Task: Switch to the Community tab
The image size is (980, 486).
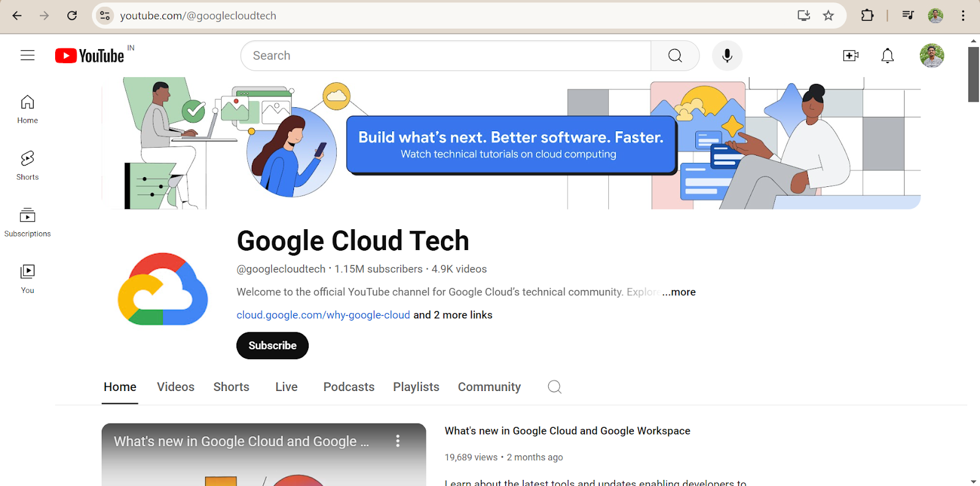Action: [x=489, y=387]
